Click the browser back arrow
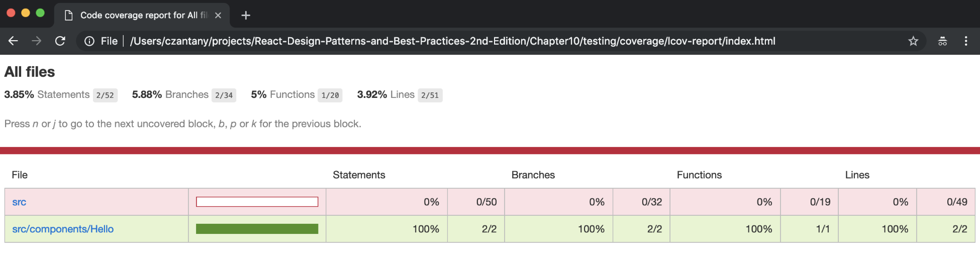This screenshot has height=267, width=980. click(x=14, y=41)
